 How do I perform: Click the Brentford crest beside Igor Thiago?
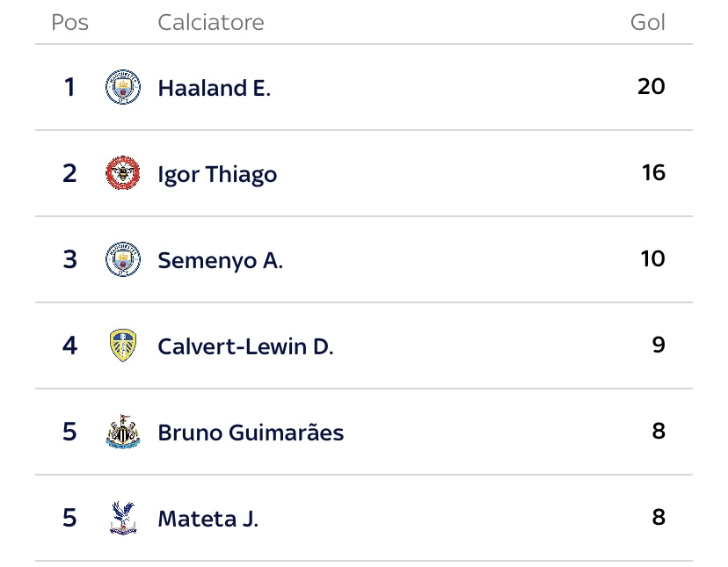pyautogui.click(x=123, y=173)
